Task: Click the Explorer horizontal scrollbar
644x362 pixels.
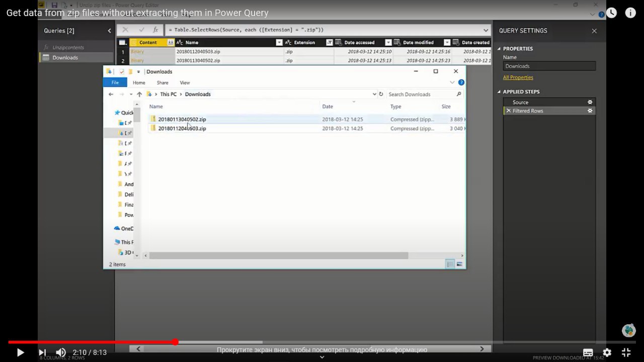Action: click(x=278, y=256)
